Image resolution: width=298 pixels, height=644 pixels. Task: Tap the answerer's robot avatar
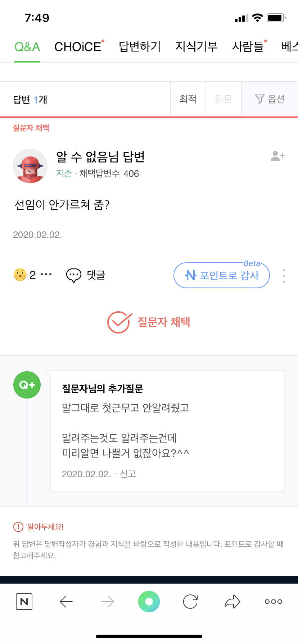click(x=30, y=166)
